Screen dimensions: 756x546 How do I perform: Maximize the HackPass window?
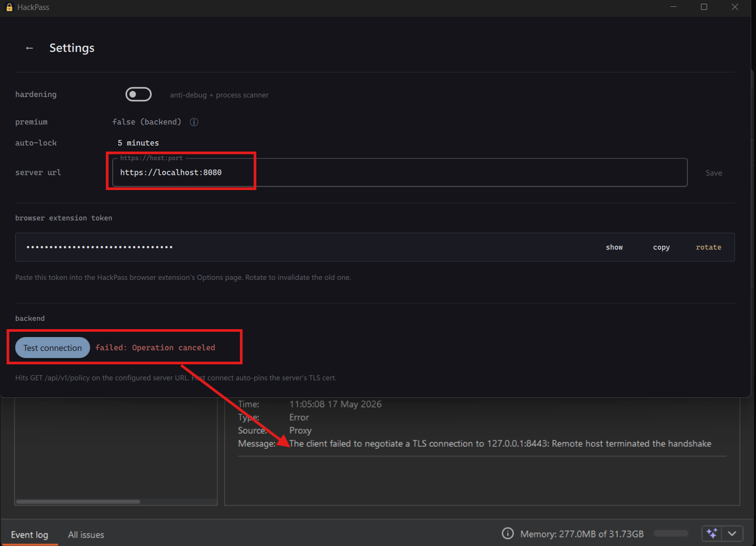[x=704, y=7]
